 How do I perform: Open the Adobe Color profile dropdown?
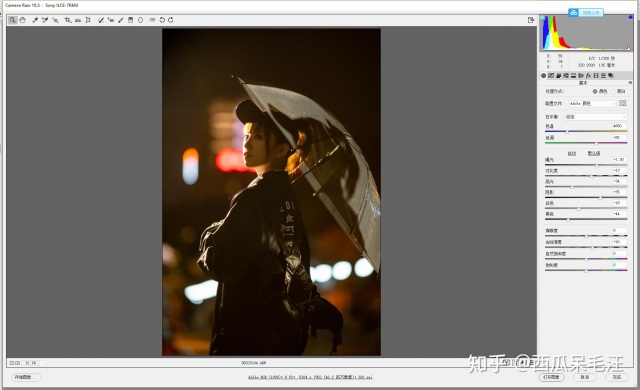592,104
